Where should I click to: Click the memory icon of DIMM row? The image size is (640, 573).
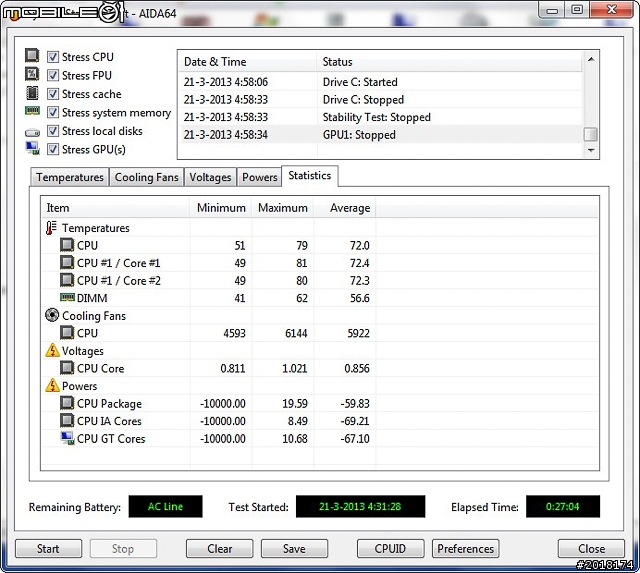[67, 297]
